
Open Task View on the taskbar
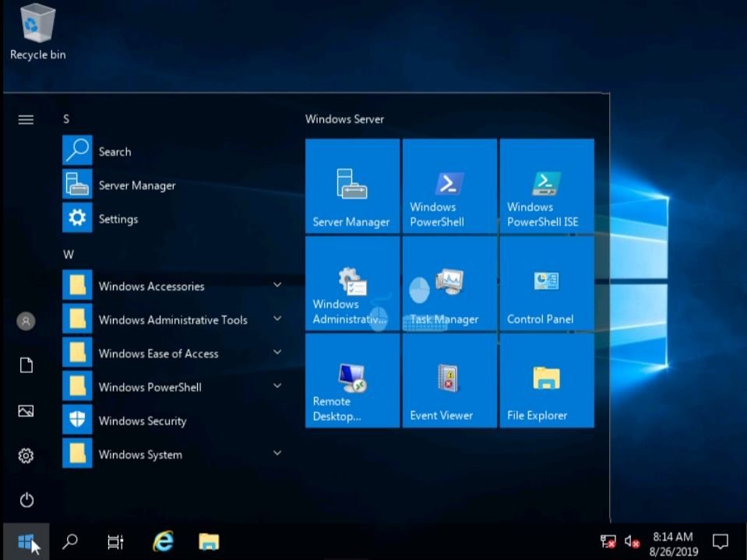[115, 541]
